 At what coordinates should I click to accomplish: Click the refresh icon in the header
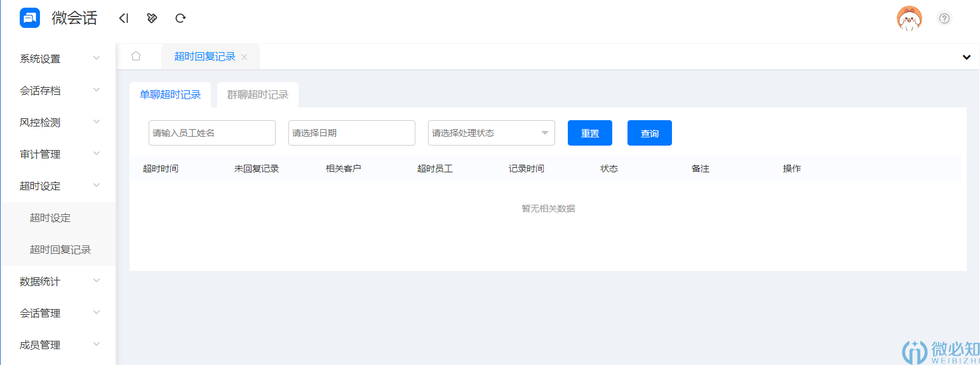pos(180,18)
